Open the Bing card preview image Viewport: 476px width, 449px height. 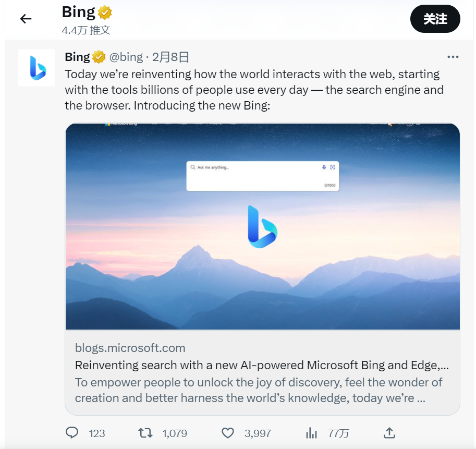tap(263, 226)
